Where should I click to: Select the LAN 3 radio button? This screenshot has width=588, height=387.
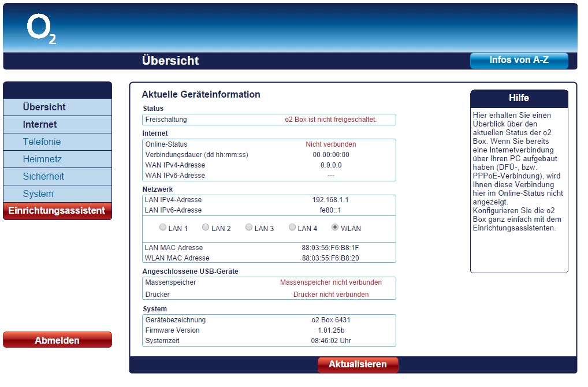[x=249, y=227]
